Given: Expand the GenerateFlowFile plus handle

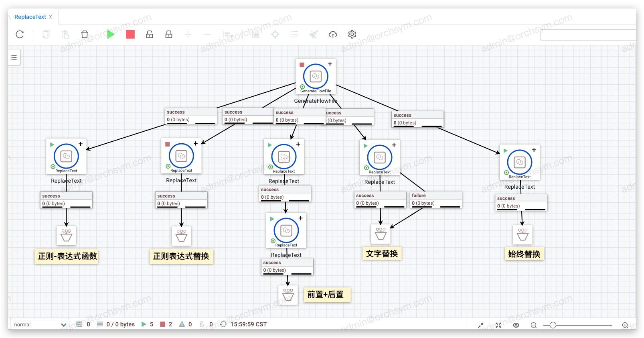Looking at the screenshot, I should click(x=330, y=64).
